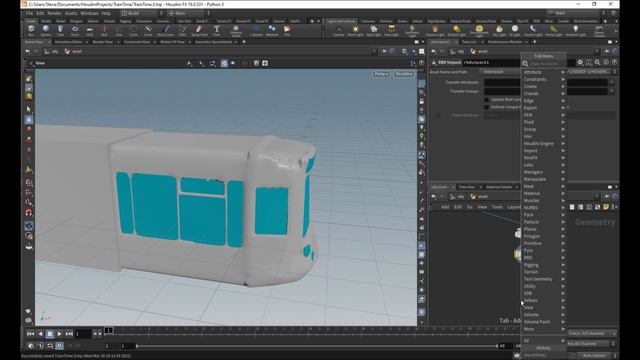Expand the Constraints submenu

pyautogui.click(x=543, y=79)
